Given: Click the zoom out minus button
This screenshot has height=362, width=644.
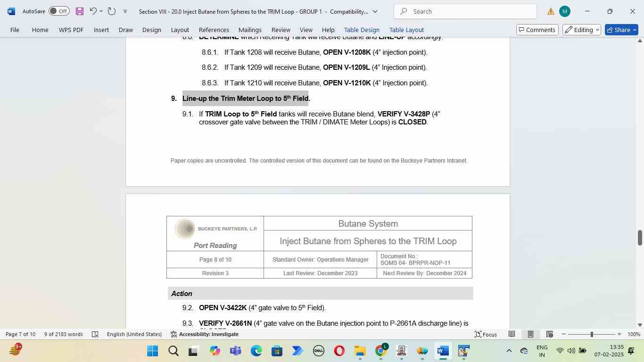Looking at the screenshot, I should (563, 334).
